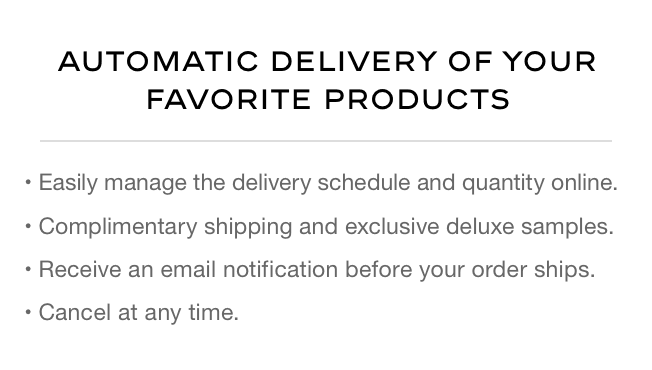652x370 pixels.
Task: Click the word "DELIVERY" in the heading
Action: tap(354, 62)
